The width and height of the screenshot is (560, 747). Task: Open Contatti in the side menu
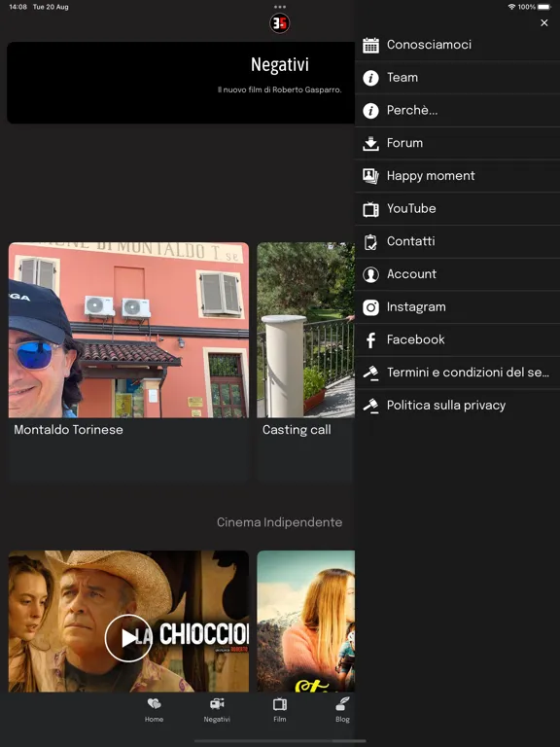point(457,242)
